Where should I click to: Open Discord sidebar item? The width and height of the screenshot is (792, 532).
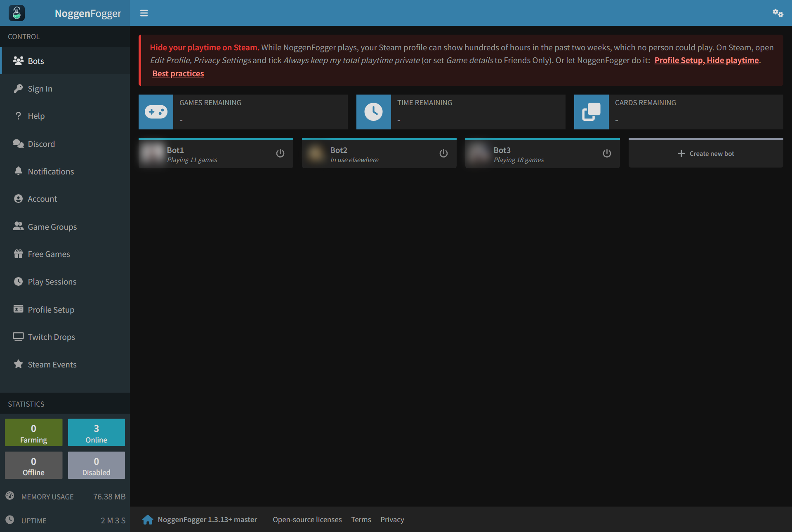65,144
